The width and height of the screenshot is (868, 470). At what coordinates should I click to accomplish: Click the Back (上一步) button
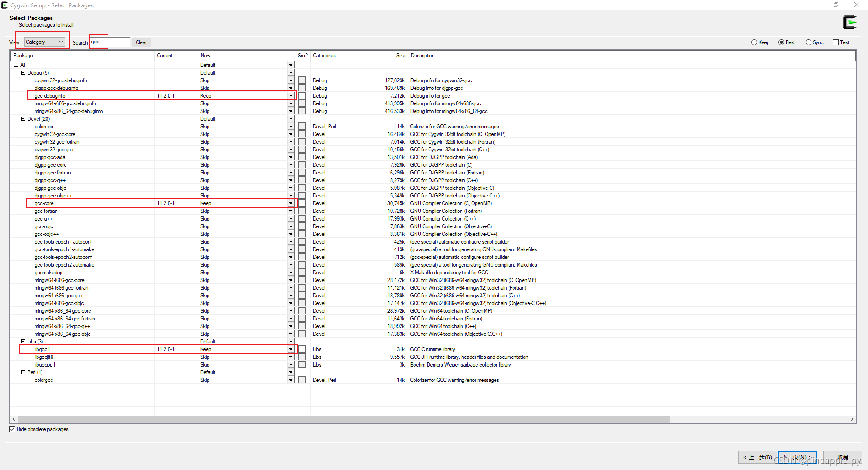tap(758, 457)
